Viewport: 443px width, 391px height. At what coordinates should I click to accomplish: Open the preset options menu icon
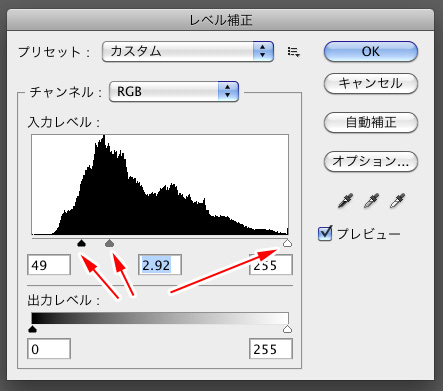(293, 52)
